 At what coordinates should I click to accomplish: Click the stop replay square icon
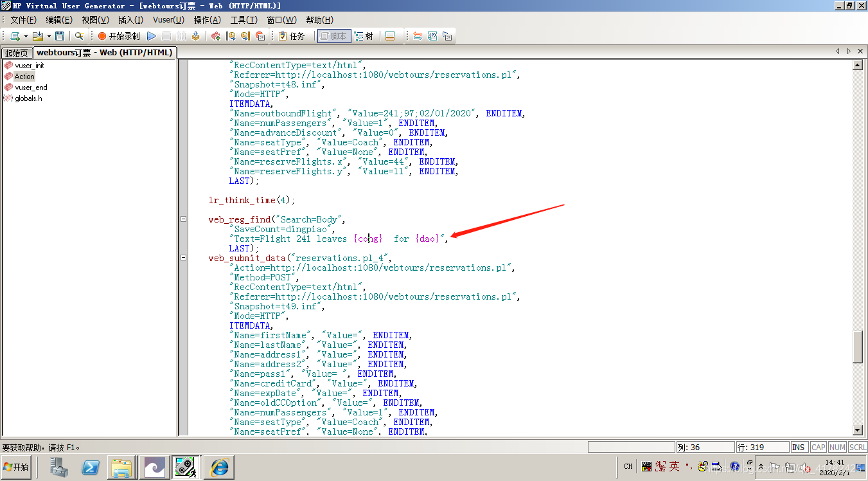[x=166, y=36]
